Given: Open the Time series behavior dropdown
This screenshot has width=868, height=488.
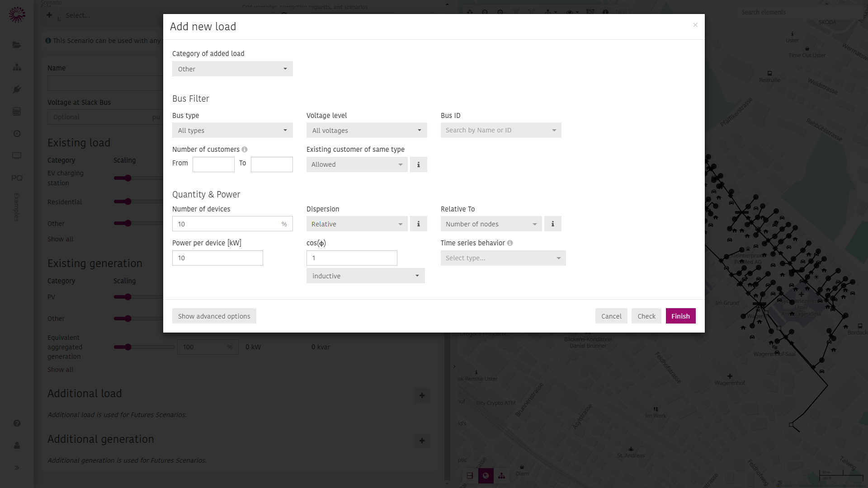Looking at the screenshot, I should tap(503, 258).
